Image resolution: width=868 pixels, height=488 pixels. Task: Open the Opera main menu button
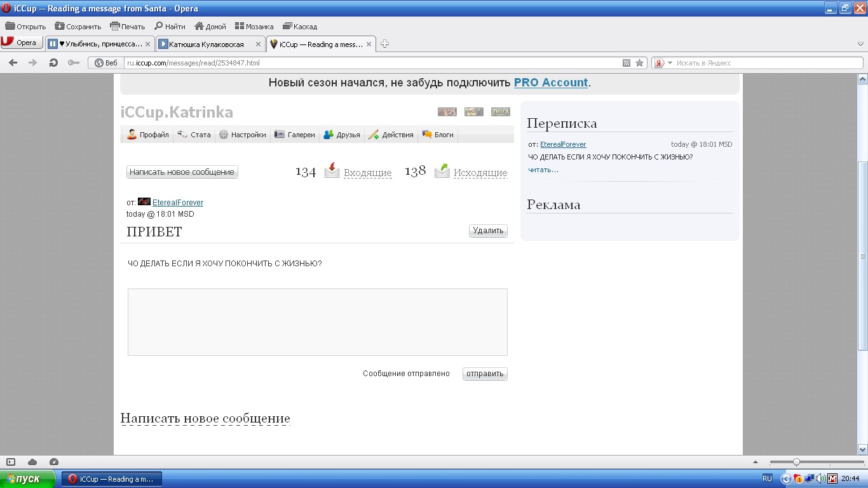coord(21,43)
